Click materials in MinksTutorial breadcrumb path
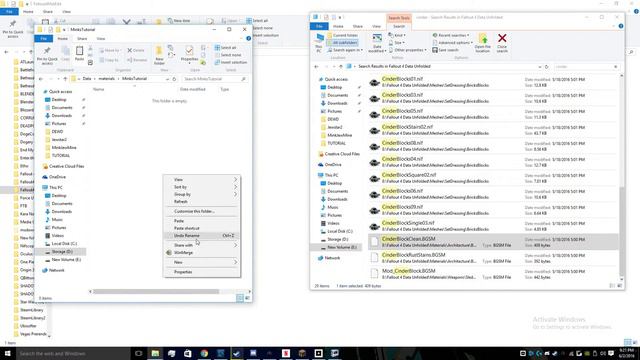This screenshot has height=360, width=640. coord(107,79)
